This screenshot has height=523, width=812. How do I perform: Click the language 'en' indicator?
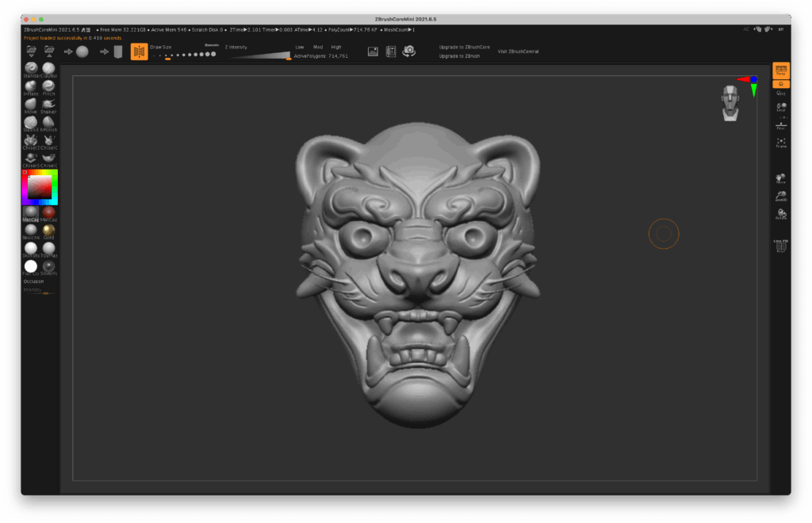pyautogui.click(x=781, y=29)
